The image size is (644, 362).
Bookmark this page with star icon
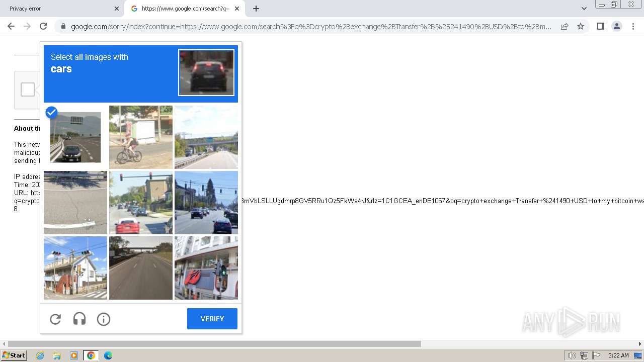(x=581, y=26)
